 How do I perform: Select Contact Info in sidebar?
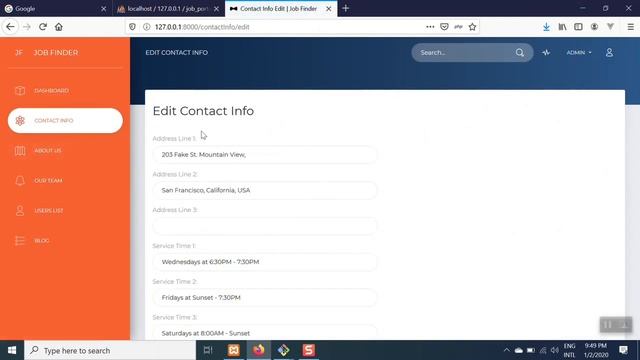tap(65, 120)
